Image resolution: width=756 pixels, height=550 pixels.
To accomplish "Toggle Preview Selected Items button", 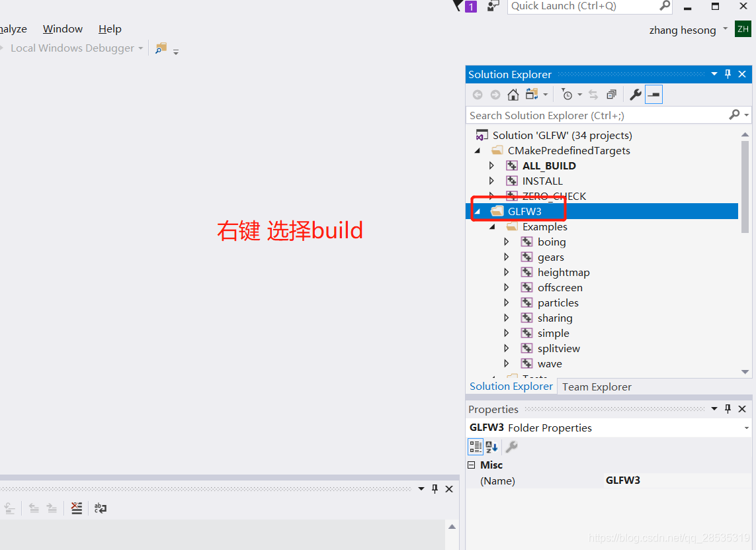I will [x=653, y=95].
